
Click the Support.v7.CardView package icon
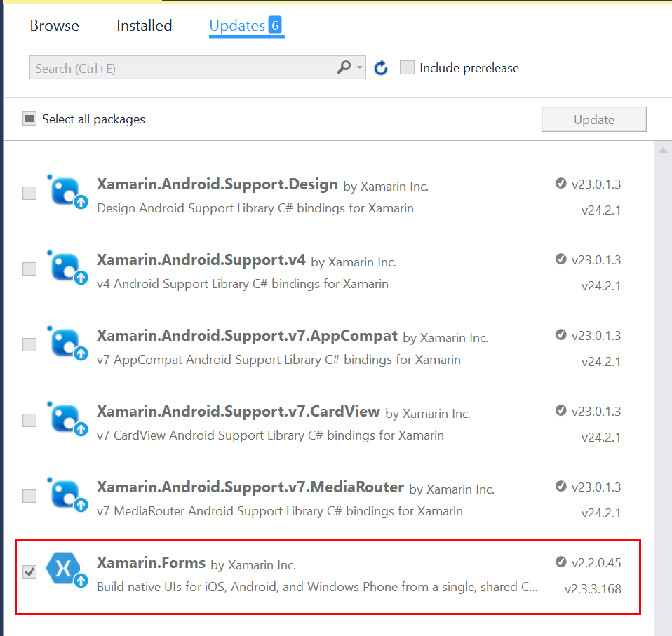tap(67, 419)
